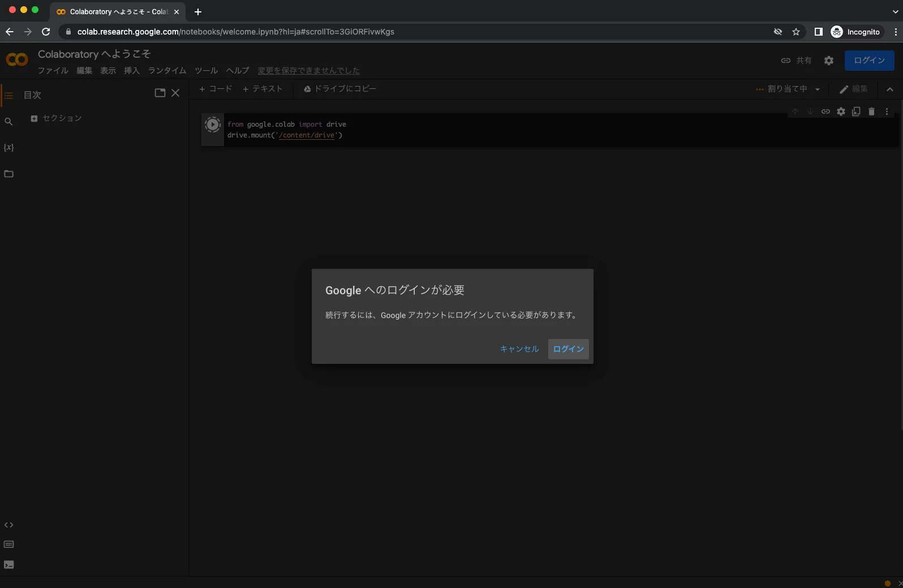
Task: Open the variables {x} panel icon
Action: (x=8, y=148)
